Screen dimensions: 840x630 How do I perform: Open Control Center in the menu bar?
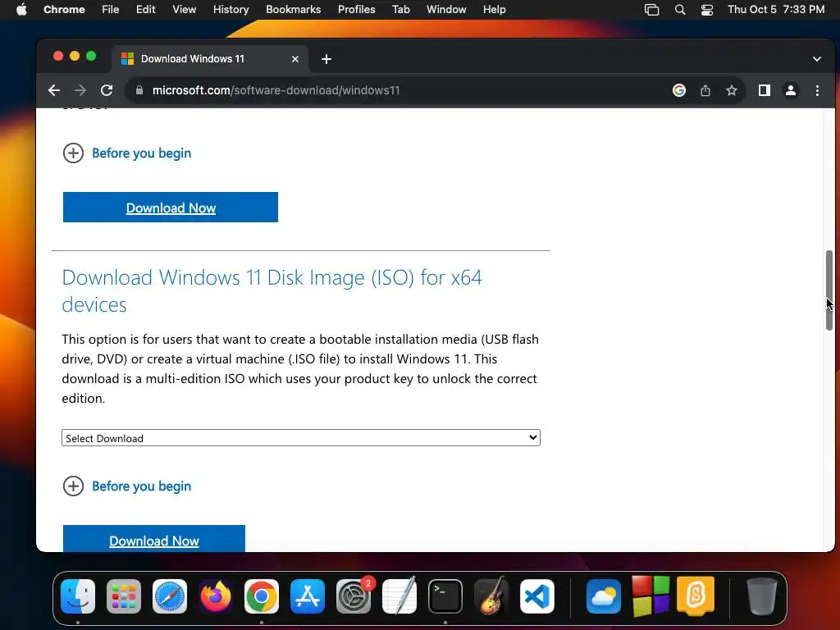707,10
